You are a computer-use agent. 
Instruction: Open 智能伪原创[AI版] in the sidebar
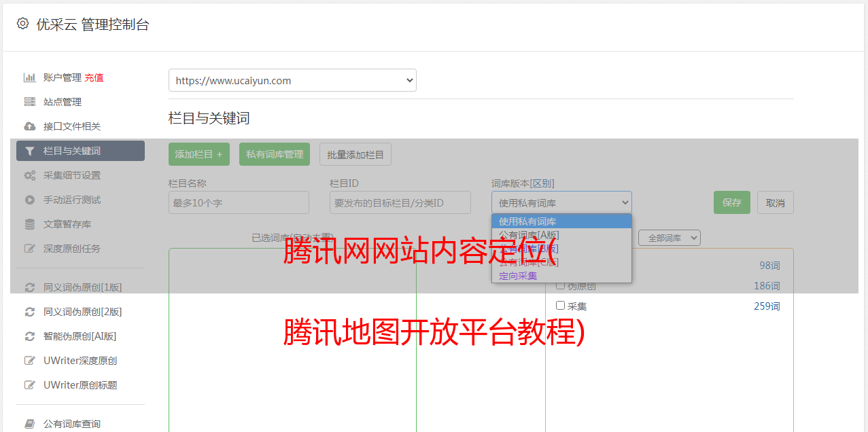pos(80,336)
